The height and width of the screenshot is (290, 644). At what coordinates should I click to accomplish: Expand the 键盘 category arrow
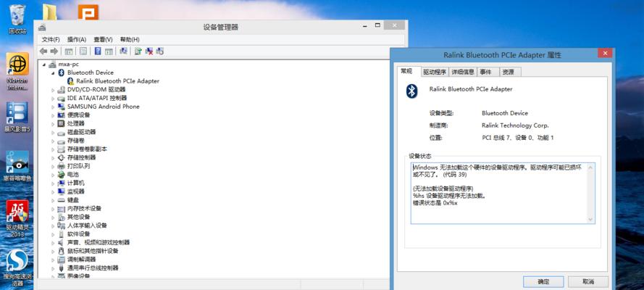53,200
